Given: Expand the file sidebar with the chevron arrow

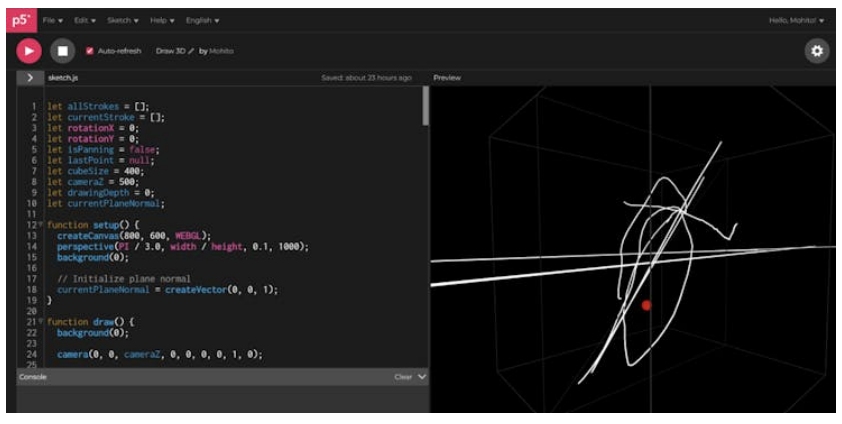Looking at the screenshot, I should (29, 77).
